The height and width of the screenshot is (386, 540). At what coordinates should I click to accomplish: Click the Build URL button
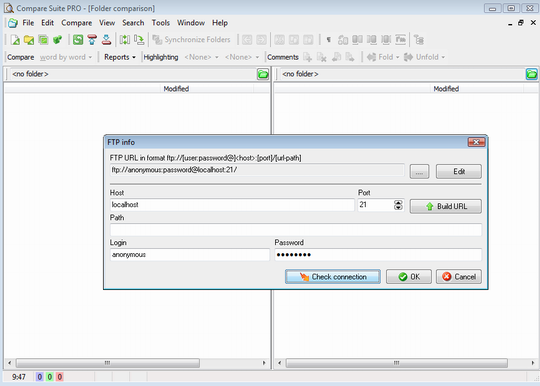pyautogui.click(x=446, y=206)
